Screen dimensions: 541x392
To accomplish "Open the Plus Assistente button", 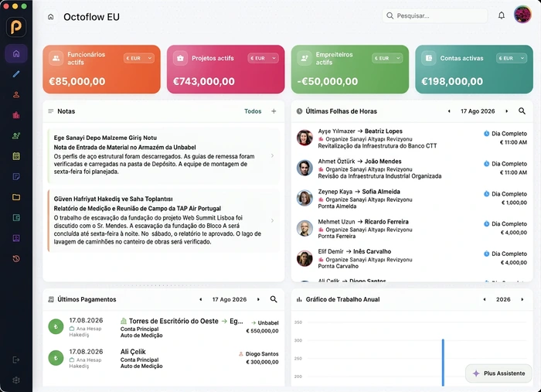I will [x=498, y=373].
